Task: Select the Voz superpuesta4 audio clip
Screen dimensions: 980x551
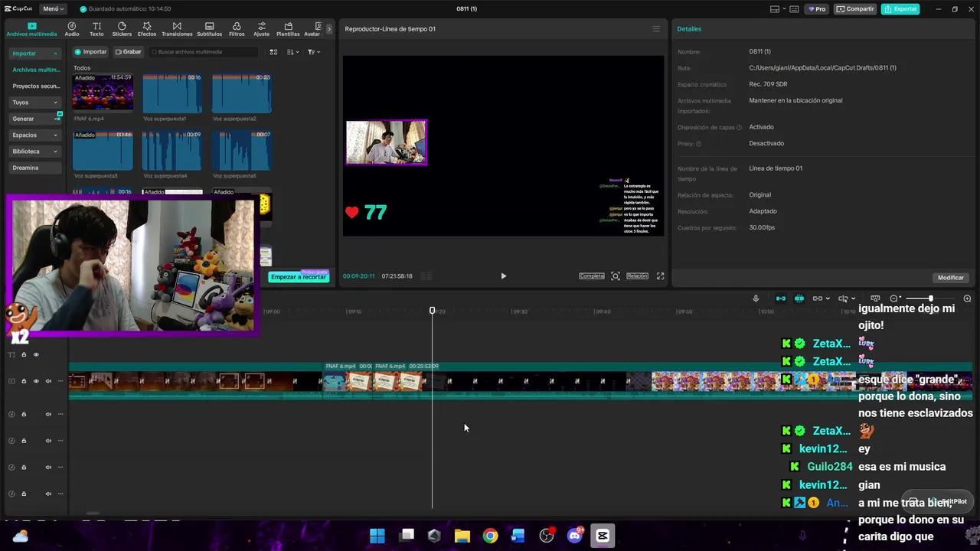Action: click(x=172, y=150)
